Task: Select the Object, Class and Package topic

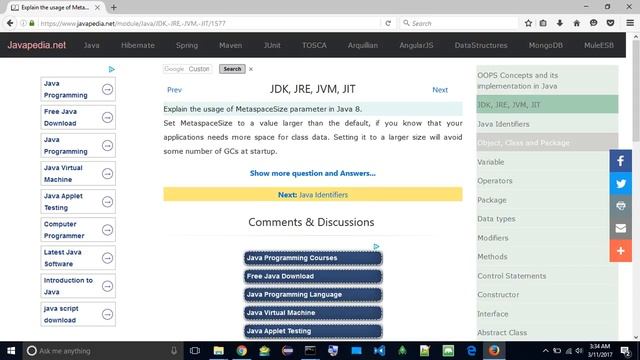Action: click(x=547, y=142)
